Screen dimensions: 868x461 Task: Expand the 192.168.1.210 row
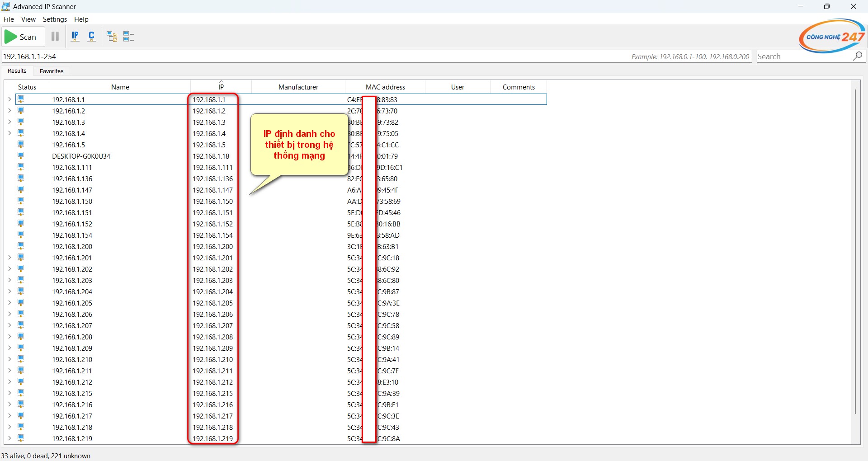click(x=9, y=359)
